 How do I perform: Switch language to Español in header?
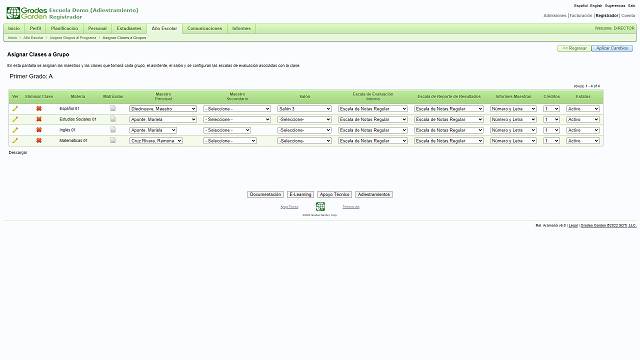[581, 6]
